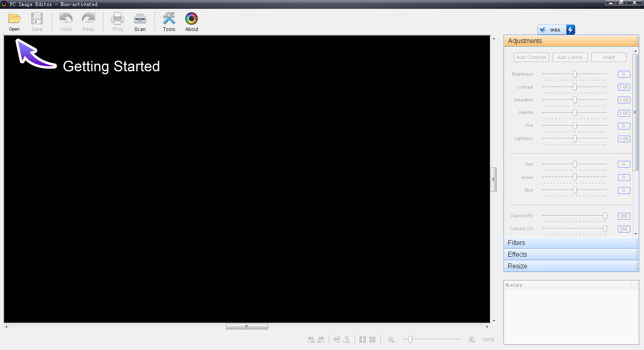The image size is (644, 350).
Task: Click the Adjustments panel scrollbar thumb
Action: tap(636, 112)
